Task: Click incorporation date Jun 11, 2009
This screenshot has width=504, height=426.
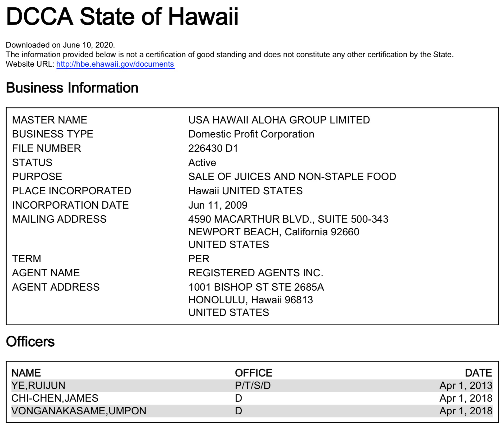Action: point(218,205)
